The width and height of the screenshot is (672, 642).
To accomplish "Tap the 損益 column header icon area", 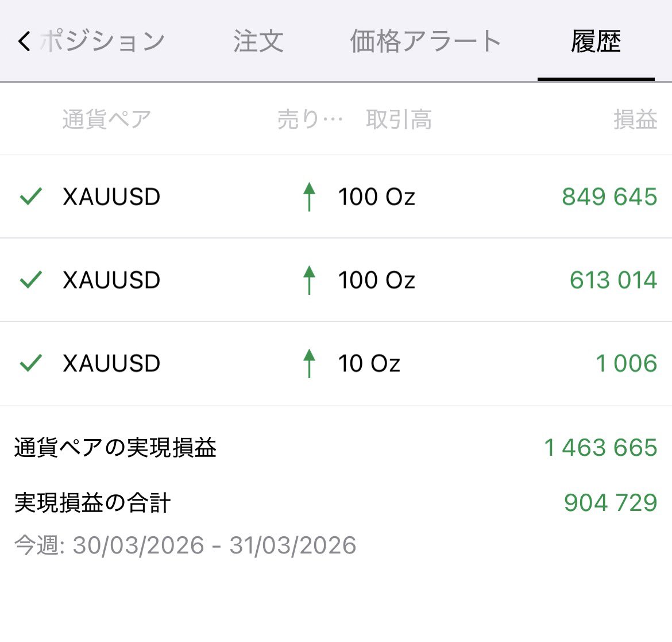I will (x=635, y=119).
